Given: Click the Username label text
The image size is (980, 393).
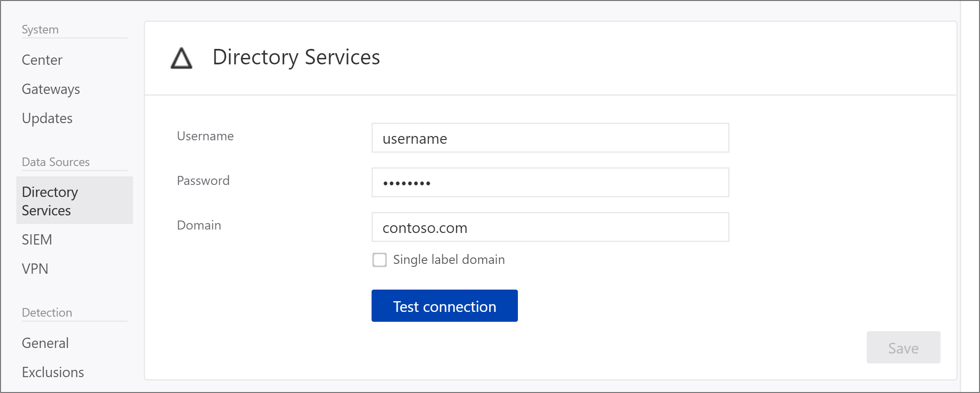Looking at the screenshot, I should 205,136.
